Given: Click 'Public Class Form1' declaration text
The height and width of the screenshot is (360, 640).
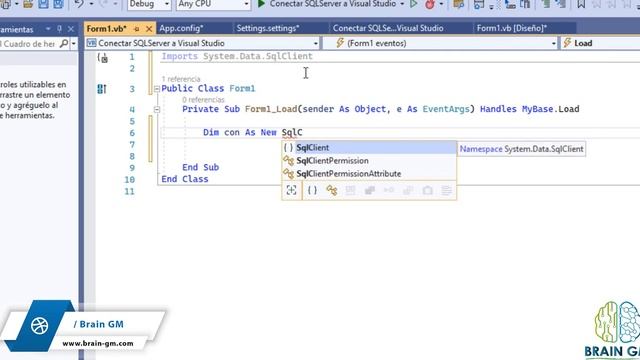Looking at the screenshot, I should coord(208,89).
